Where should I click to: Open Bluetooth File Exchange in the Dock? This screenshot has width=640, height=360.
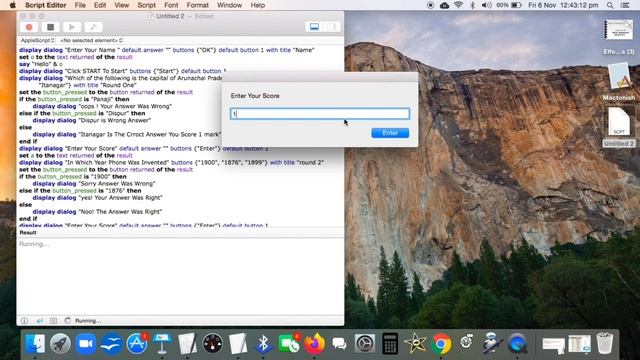[263, 343]
